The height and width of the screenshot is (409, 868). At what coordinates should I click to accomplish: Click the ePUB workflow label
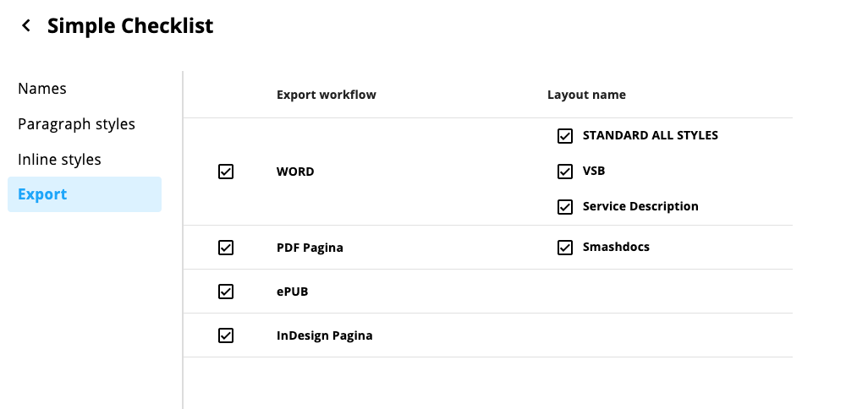[x=292, y=292]
